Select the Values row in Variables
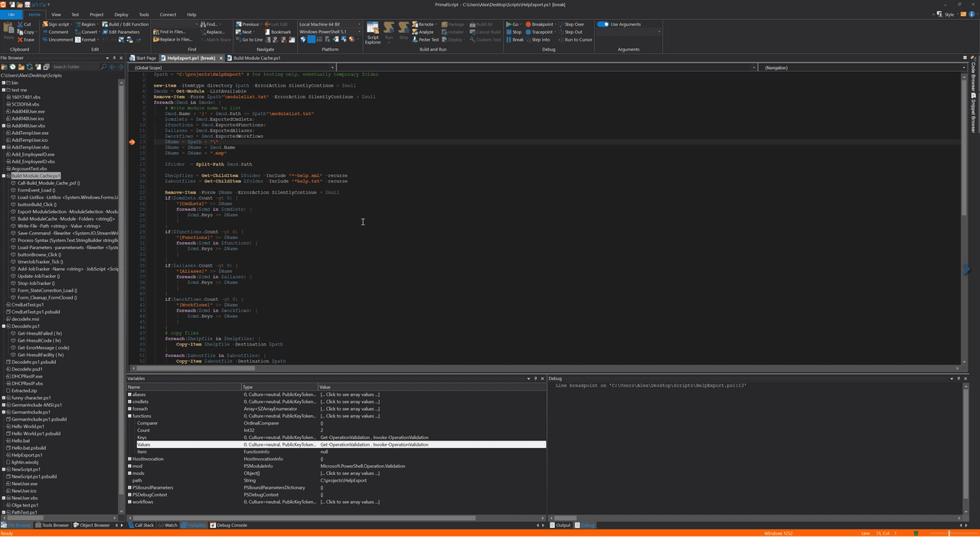This screenshot has width=980, height=537. 337,444
